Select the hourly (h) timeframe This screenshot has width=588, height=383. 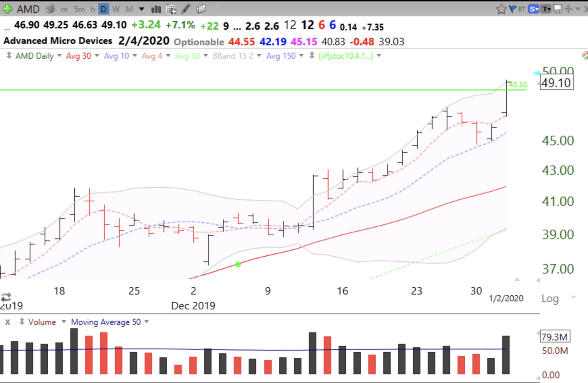tap(93, 9)
